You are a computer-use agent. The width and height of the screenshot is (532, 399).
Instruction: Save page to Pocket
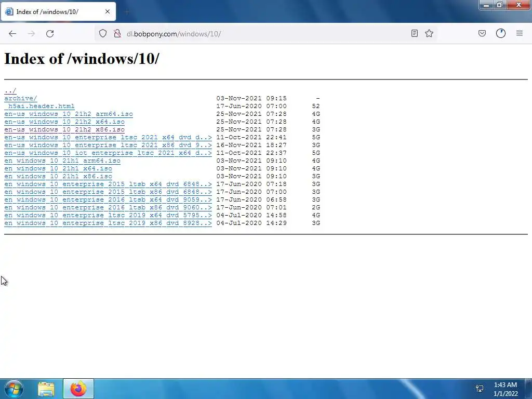point(482,33)
